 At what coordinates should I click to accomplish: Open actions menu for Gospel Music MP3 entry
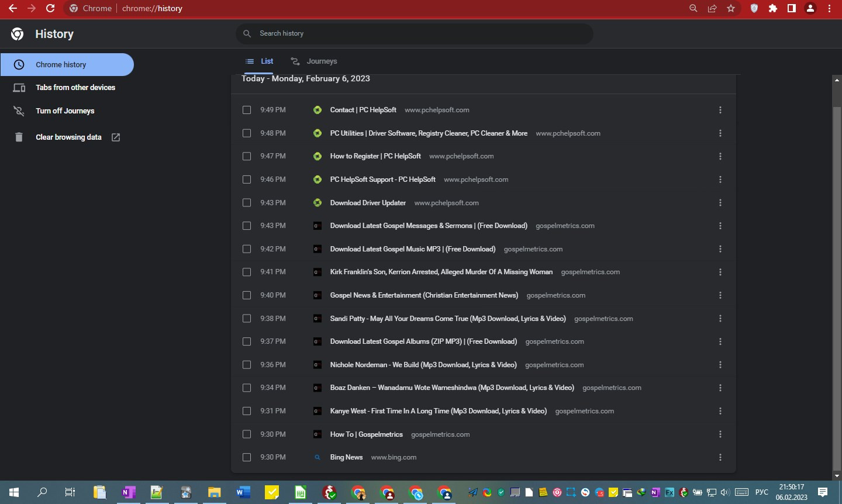[x=720, y=249]
